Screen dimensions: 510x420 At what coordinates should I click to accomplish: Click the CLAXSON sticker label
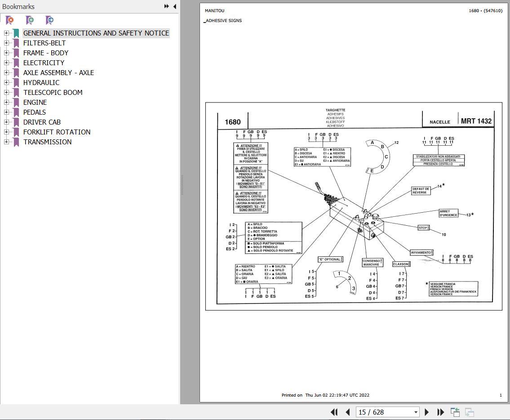[401, 264]
